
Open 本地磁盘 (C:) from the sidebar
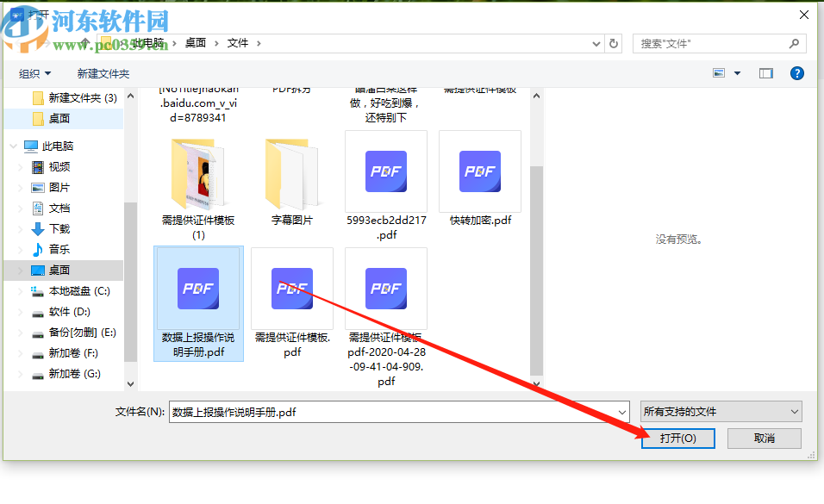click(78, 290)
